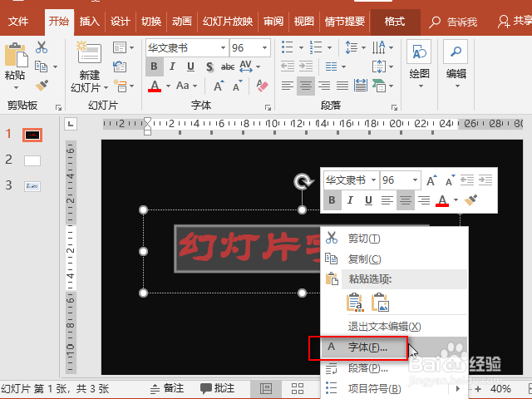
Task: Switch to the Animations (动画) tab
Action: [x=182, y=22]
